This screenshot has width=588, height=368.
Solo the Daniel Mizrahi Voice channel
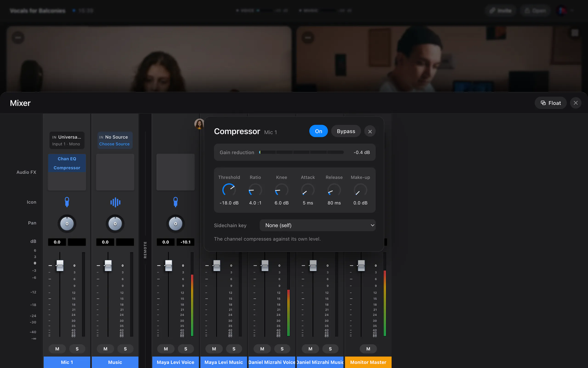[x=282, y=349]
